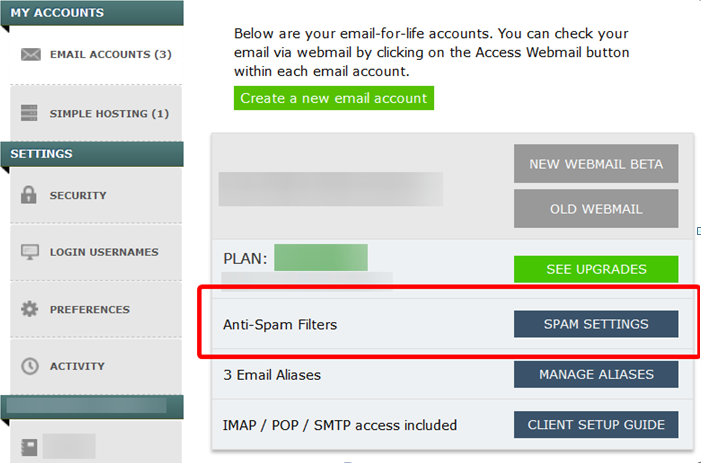Open Login Usernames settings

(104, 252)
